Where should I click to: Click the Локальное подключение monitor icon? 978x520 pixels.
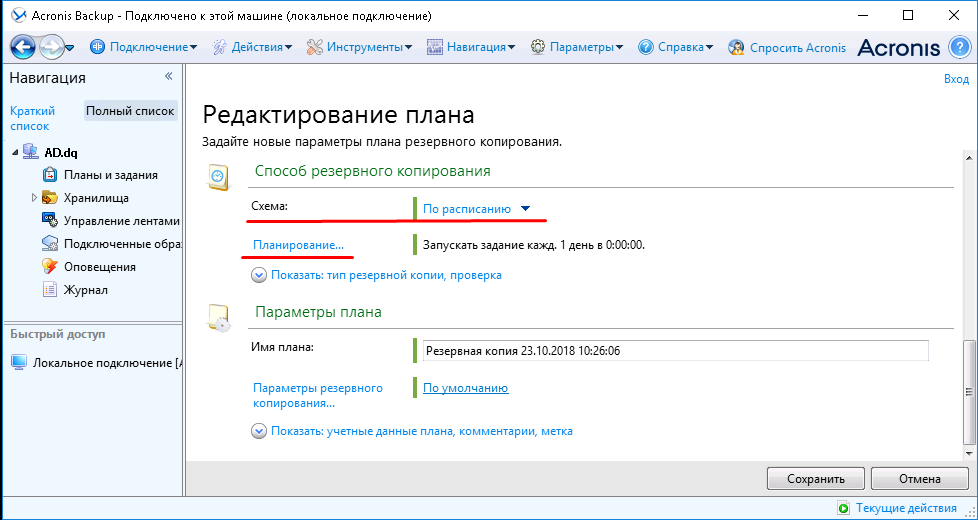[x=20, y=363]
